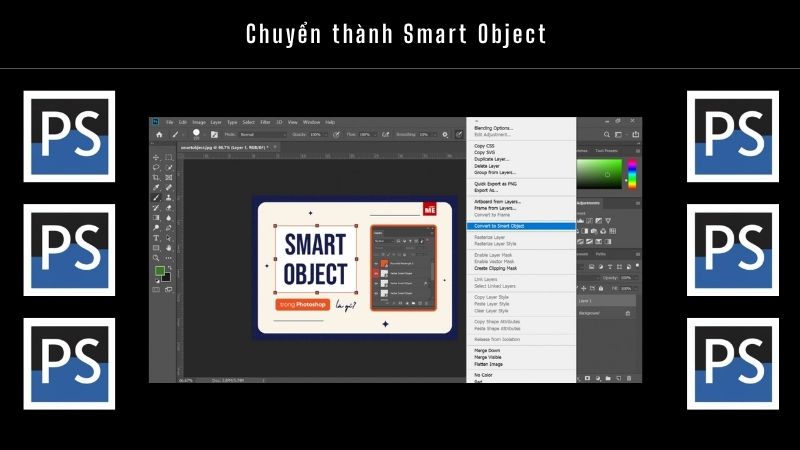Select the Pen tool

point(168,228)
